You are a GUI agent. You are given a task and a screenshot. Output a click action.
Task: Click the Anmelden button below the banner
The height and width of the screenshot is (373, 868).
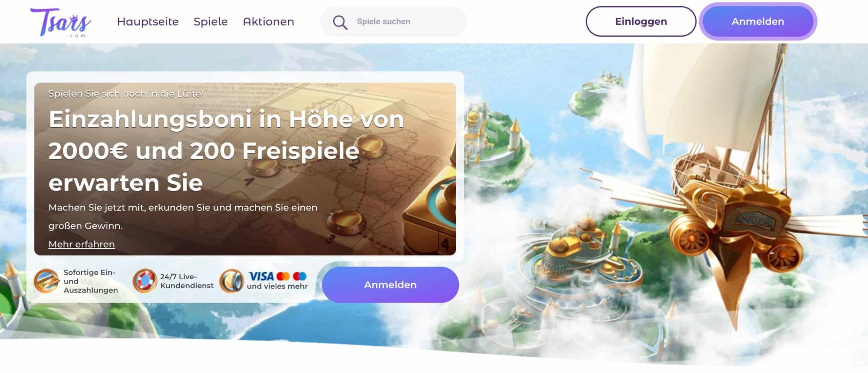coord(390,285)
